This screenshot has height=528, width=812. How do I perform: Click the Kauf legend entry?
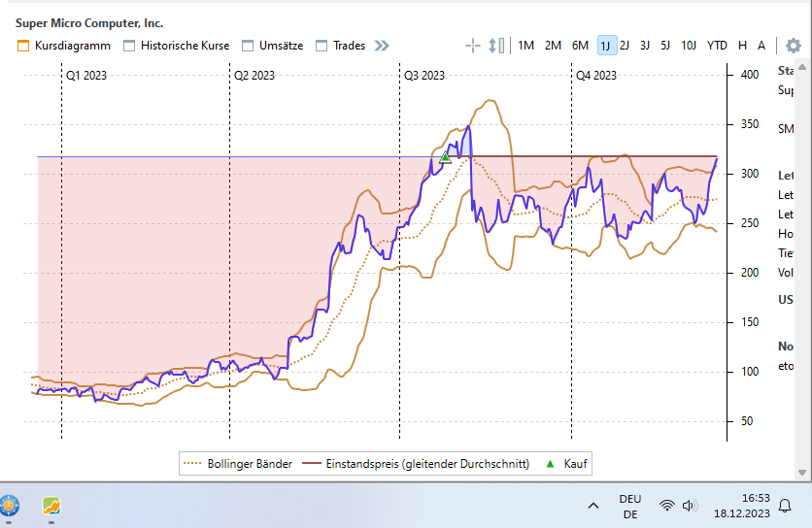[566, 464]
